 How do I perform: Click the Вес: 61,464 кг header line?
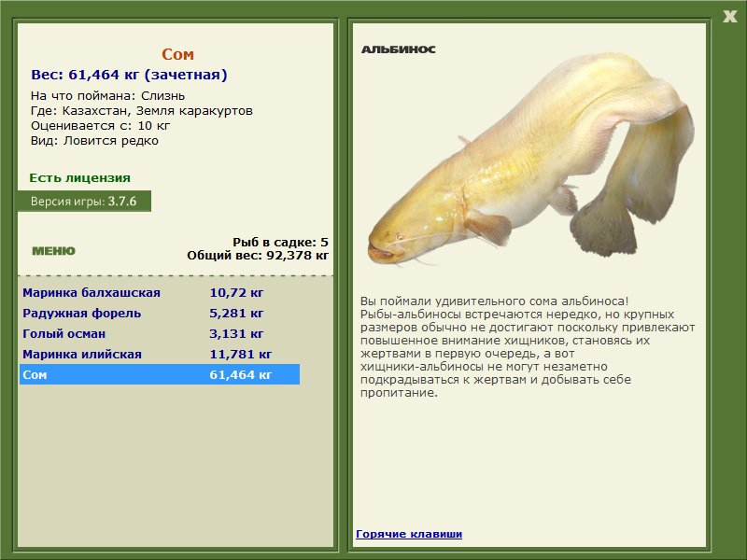(129, 75)
